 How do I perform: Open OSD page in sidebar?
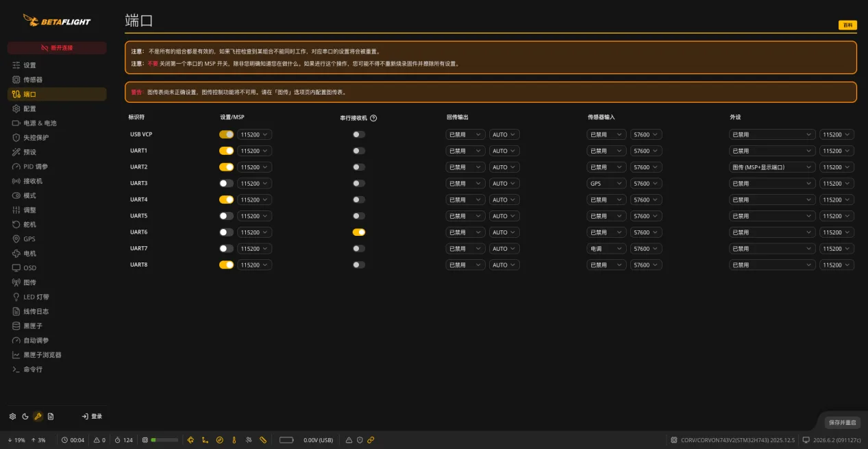pyautogui.click(x=57, y=268)
